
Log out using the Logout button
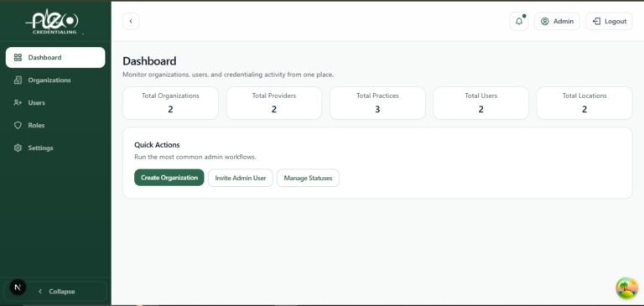tap(610, 21)
